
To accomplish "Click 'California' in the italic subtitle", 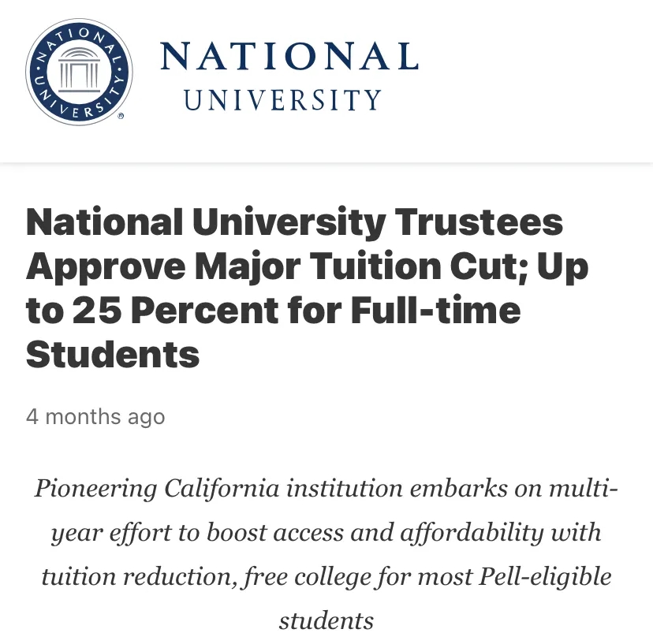I will coord(222,489).
